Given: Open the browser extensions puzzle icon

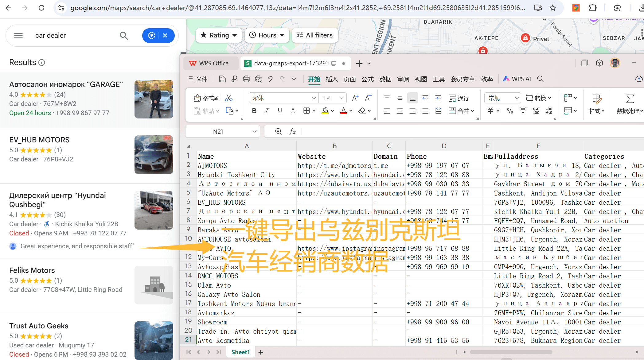Looking at the screenshot, I should click(x=593, y=8).
